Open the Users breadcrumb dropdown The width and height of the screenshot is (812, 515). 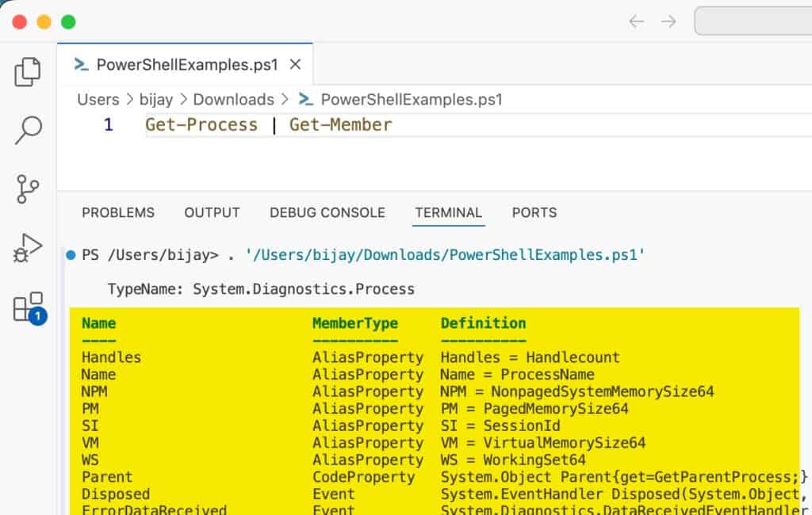point(98,100)
